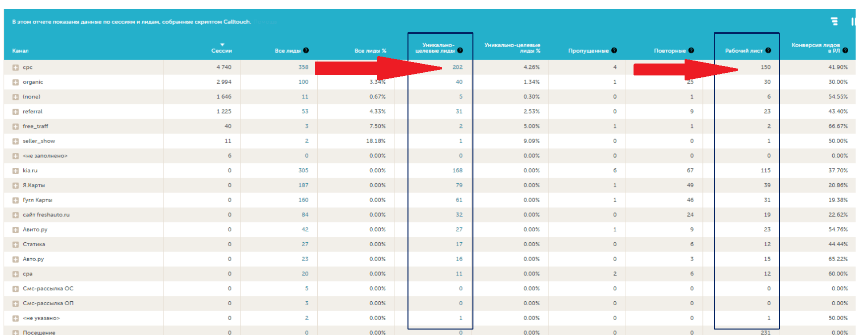Open 168 unique leads link for kia.ru
Viewport: 868px width, 335px height.
click(457, 170)
